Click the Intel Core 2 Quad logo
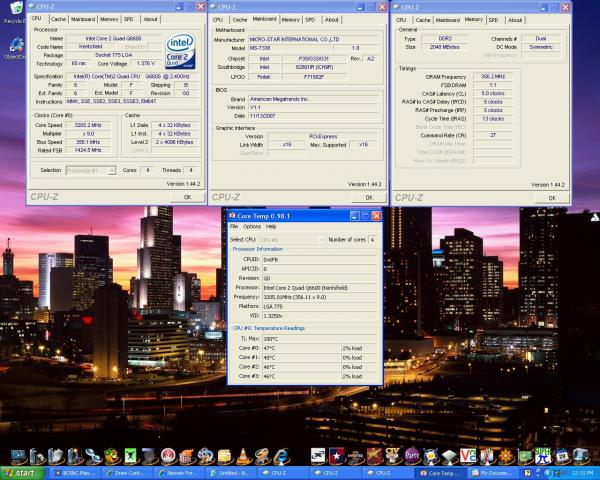The image size is (600, 480). (180, 51)
